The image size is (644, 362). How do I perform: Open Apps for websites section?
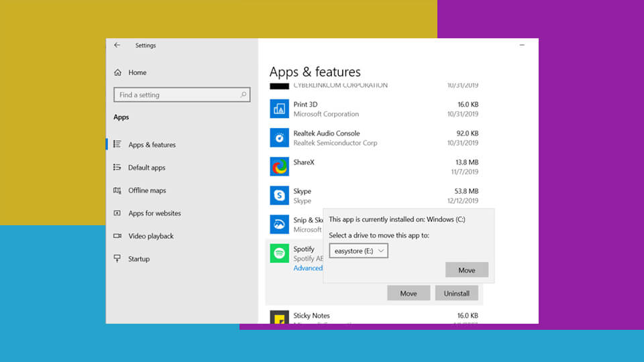[154, 213]
